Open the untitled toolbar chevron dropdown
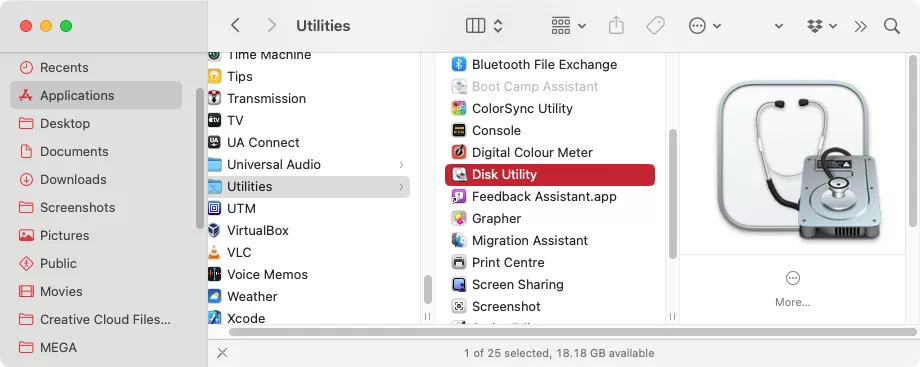 779,26
